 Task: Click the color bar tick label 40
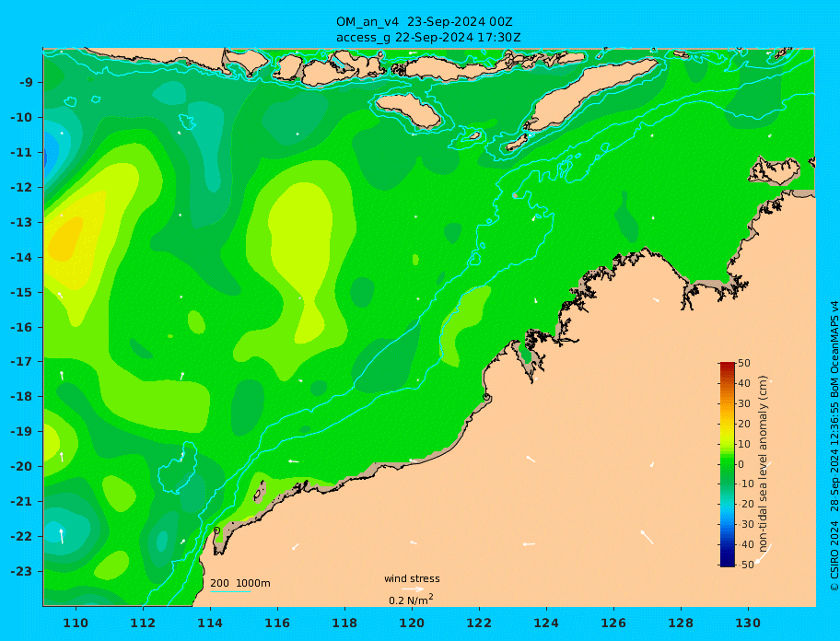(744, 383)
